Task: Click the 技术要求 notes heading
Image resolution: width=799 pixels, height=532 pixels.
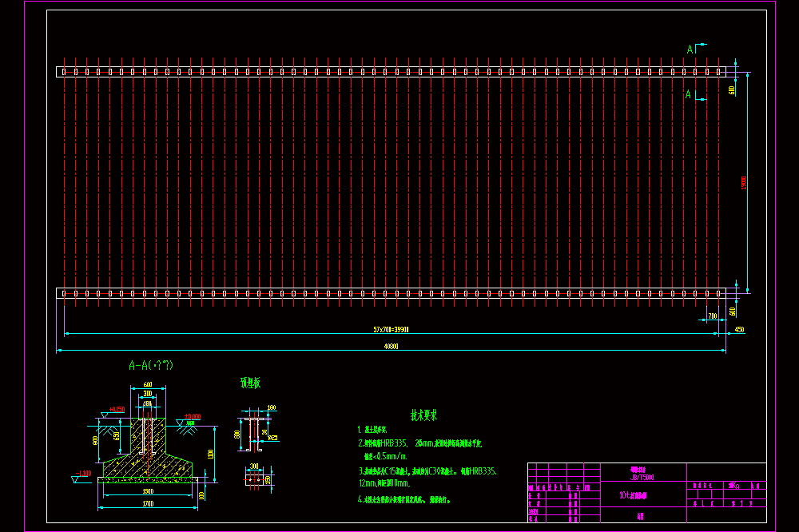Action: (424, 415)
